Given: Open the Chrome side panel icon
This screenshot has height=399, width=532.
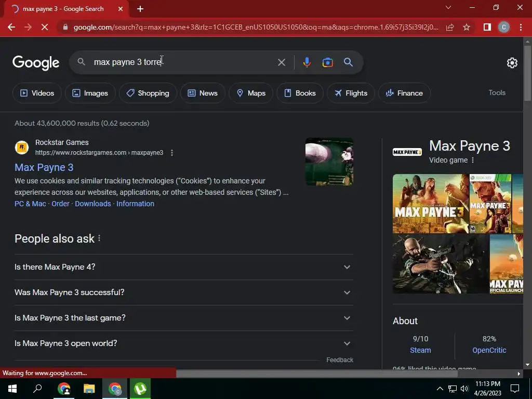Looking at the screenshot, I should click(487, 27).
